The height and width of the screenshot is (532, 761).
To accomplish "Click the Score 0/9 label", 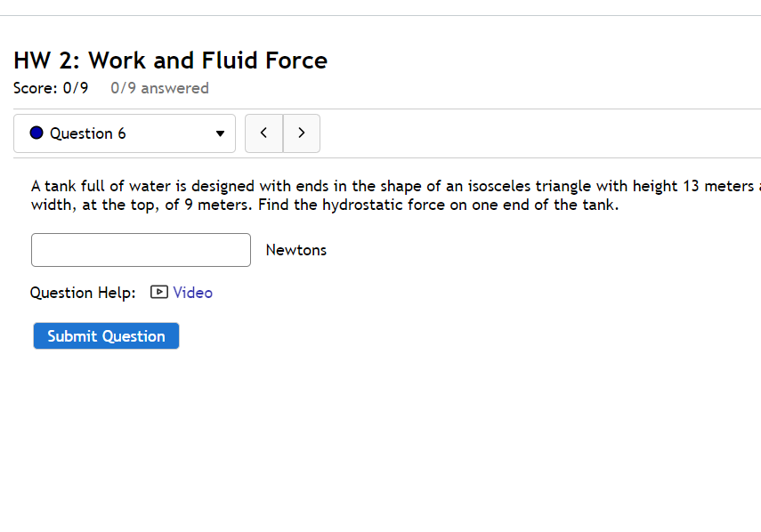I will pyautogui.click(x=50, y=87).
